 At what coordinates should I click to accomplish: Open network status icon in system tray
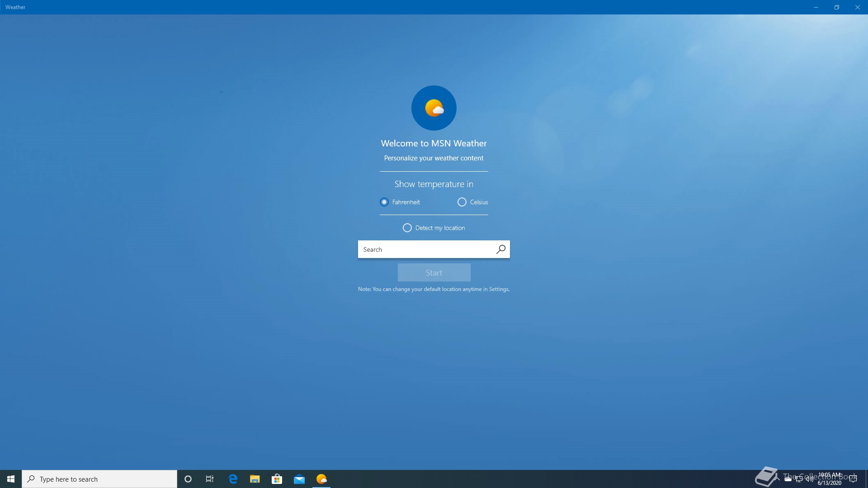point(799,479)
